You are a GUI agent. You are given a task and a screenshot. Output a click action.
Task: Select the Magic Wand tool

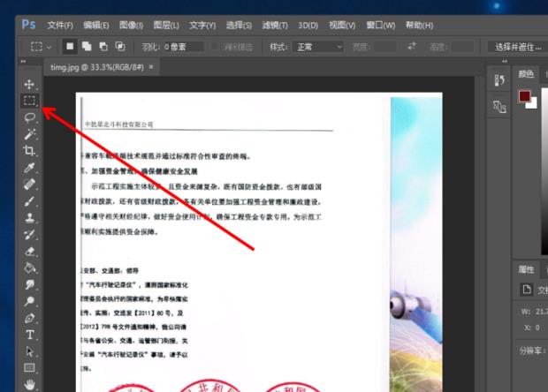coord(29,134)
